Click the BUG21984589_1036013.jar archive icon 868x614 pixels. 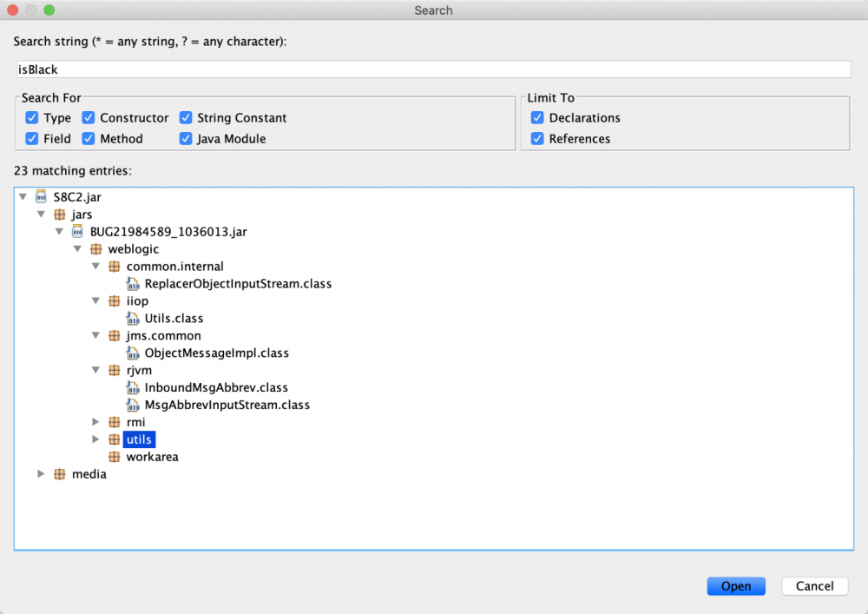click(77, 231)
